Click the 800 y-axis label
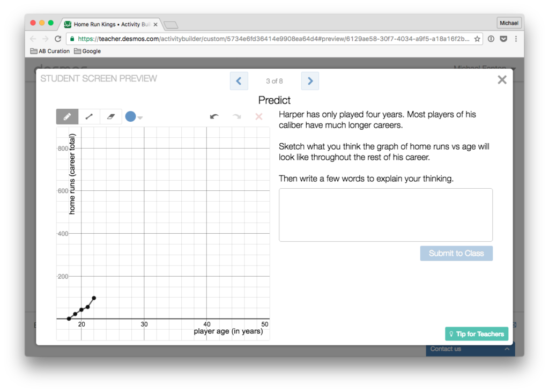 (x=63, y=149)
